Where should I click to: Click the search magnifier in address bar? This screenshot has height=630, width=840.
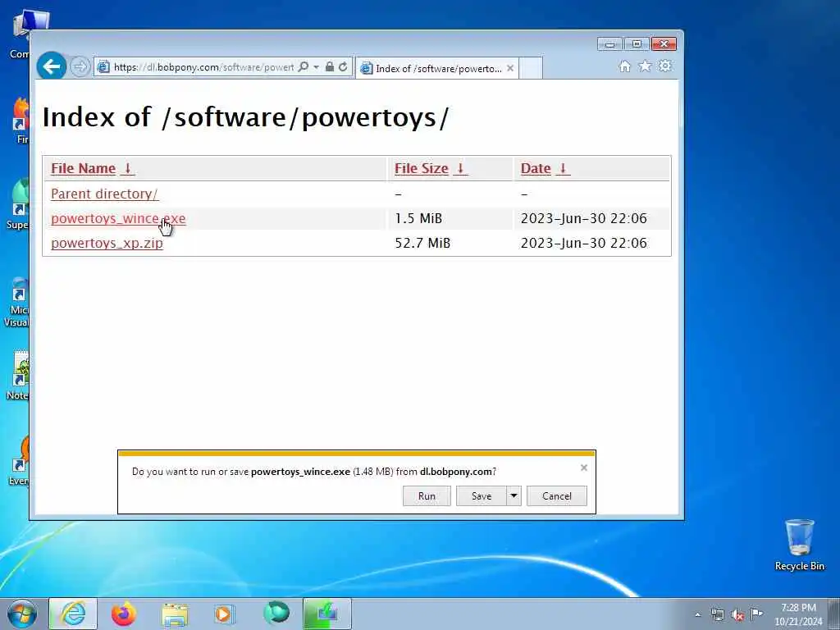point(304,67)
